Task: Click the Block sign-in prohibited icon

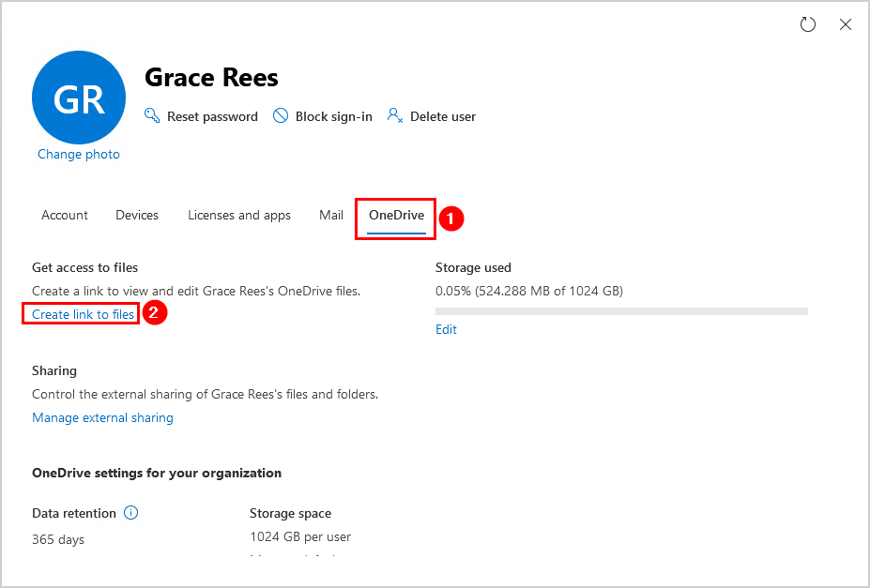Action: click(x=280, y=116)
